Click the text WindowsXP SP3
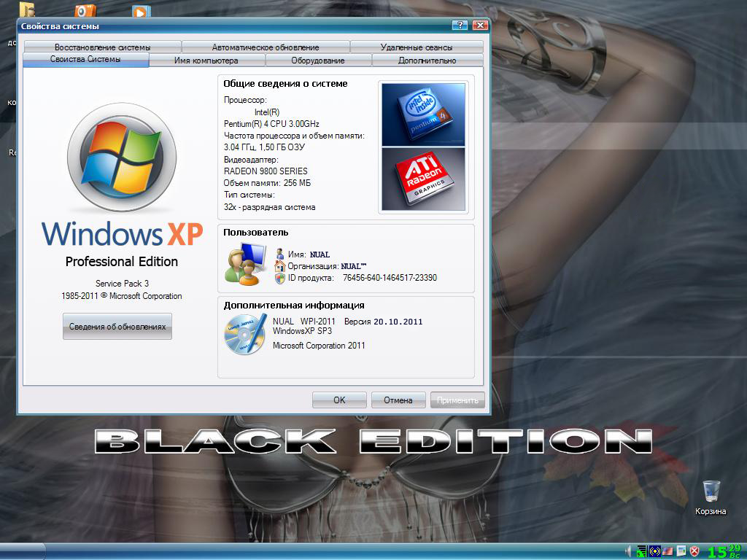This screenshot has height=560, width=747. point(302,331)
